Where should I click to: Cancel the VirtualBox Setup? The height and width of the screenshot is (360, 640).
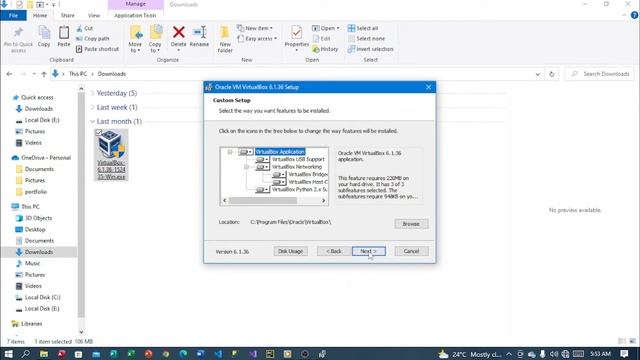pyautogui.click(x=411, y=251)
